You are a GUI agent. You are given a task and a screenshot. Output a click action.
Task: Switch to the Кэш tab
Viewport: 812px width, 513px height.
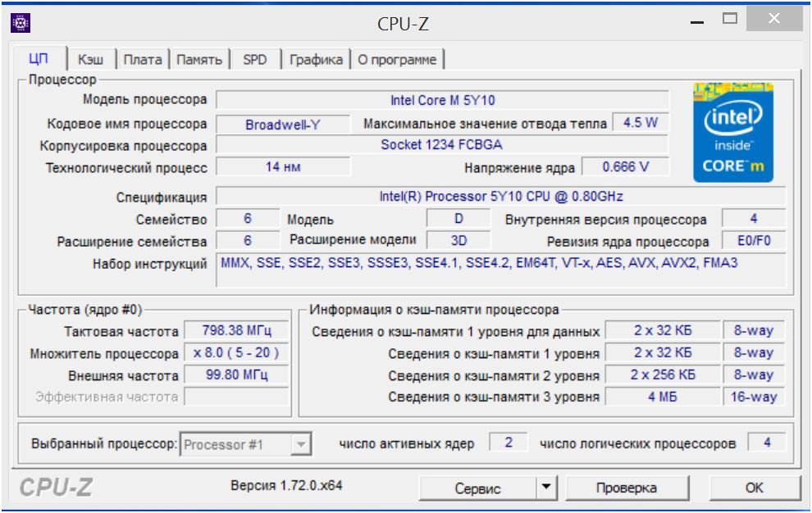tap(90, 59)
